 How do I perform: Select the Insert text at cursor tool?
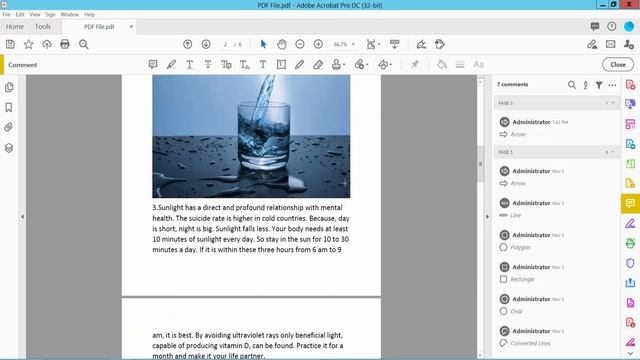(244, 64)
